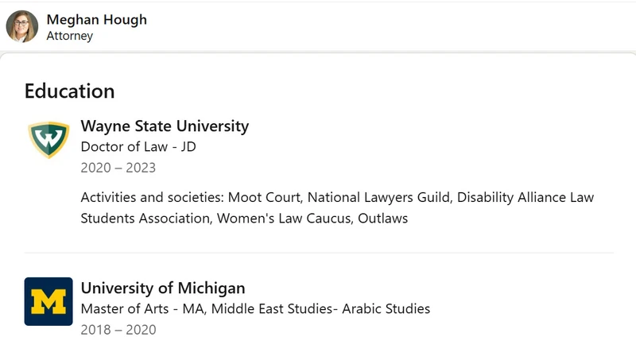Viewport: 636px width, 364px height.
Task: Click Students Association in activities line
Action: click(x=146, y=219)
